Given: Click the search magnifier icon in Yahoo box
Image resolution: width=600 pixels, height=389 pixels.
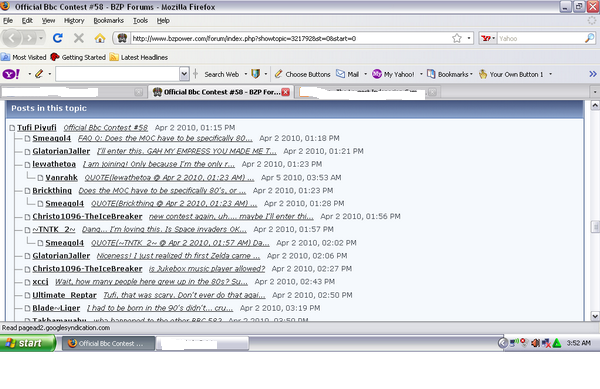Looking at the screenshot, I should [x=590, y=38].
